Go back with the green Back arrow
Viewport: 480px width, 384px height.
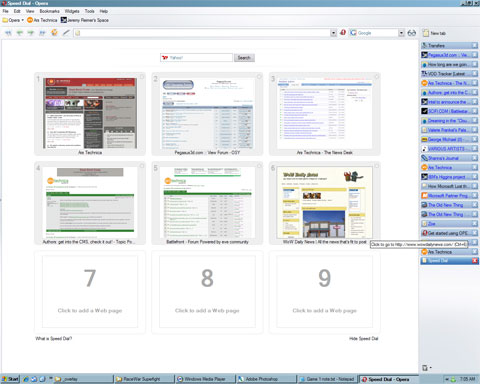[x=20, y=33]
